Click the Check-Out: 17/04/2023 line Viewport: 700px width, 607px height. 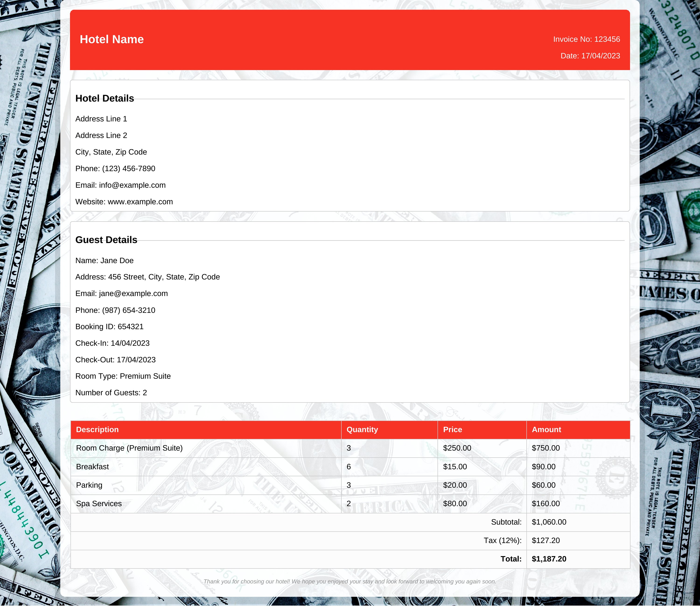[115, 360]
